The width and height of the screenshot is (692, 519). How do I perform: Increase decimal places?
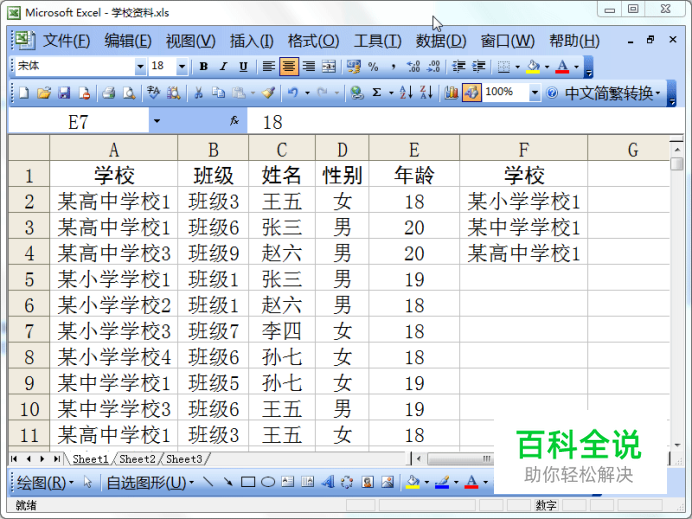tap(414, 67)
